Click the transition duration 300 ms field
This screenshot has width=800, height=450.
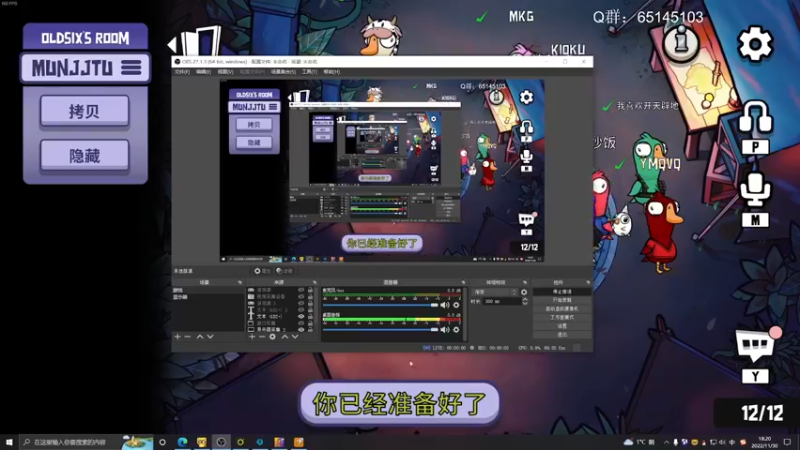click(x=502, y=302)
